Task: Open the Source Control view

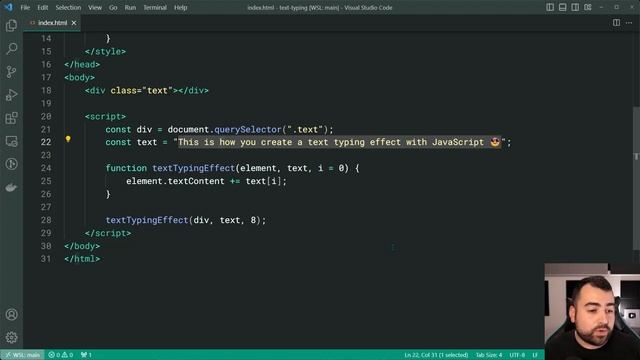Action: [11, 72]
